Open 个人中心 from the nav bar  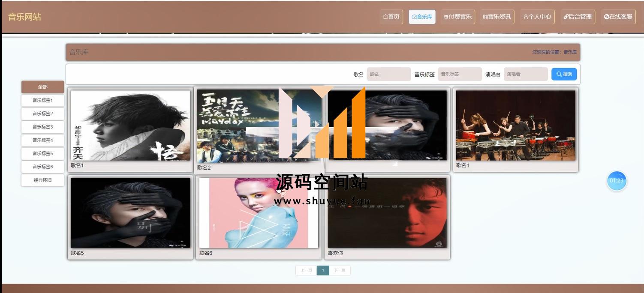538,17
